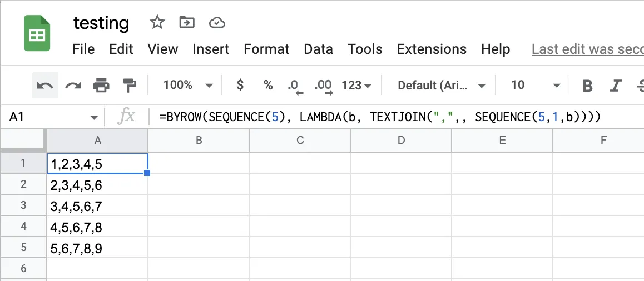This screenshot has width=644, height=281.
Task: Increase decimal places
Action: pos(323,86)
